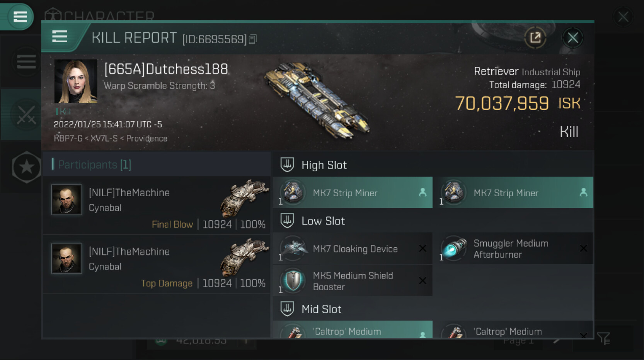Share the kill report externally
This screenshot has height=360, width=644.
coord(535,37)
